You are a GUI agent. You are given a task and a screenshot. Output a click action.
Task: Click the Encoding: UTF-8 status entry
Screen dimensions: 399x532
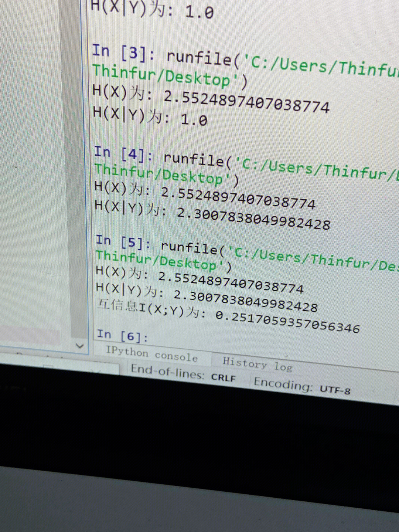tap(302, 386)
